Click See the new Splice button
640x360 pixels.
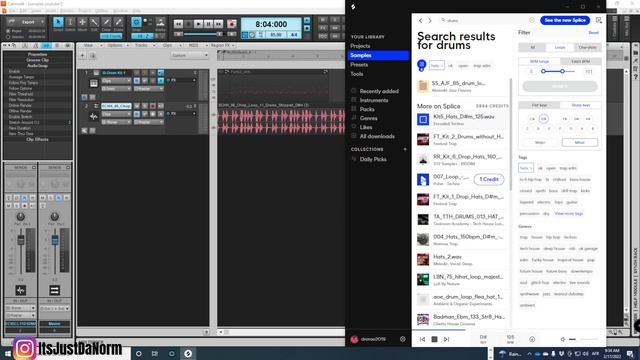click(x=565, y=20)
